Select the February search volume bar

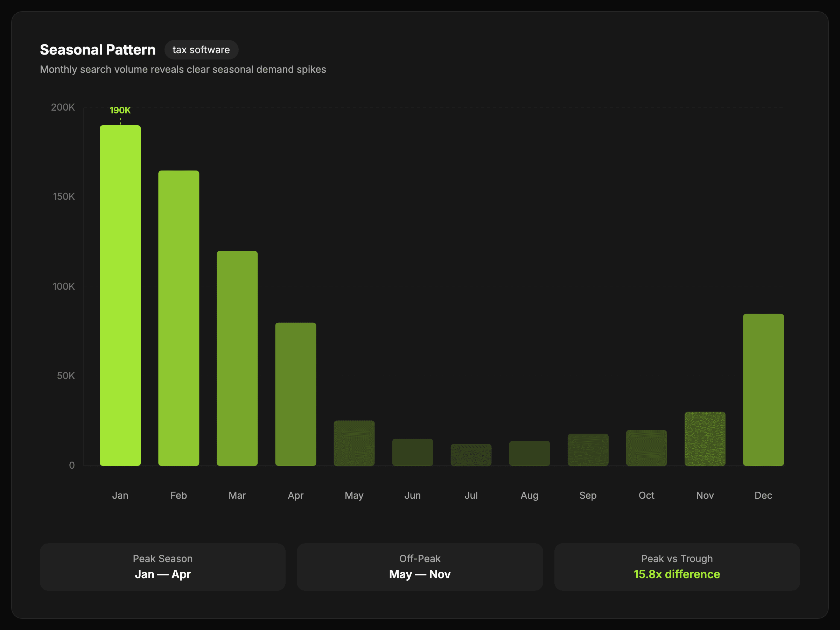pos(178,318)
